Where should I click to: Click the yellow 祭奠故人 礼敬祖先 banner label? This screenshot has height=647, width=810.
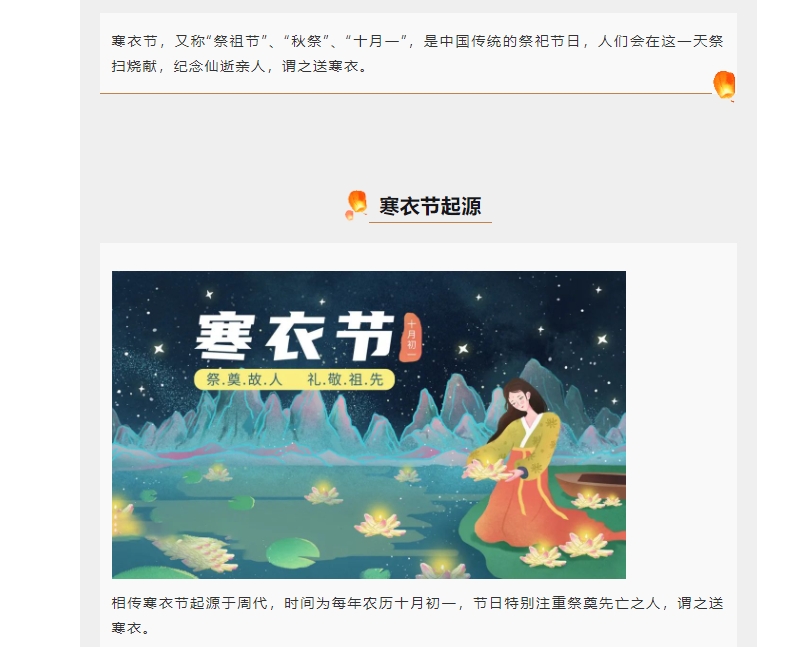point(294,379)
